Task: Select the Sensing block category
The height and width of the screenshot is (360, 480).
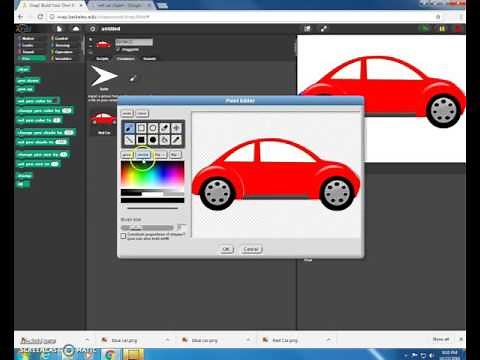Action: point(65,45)
